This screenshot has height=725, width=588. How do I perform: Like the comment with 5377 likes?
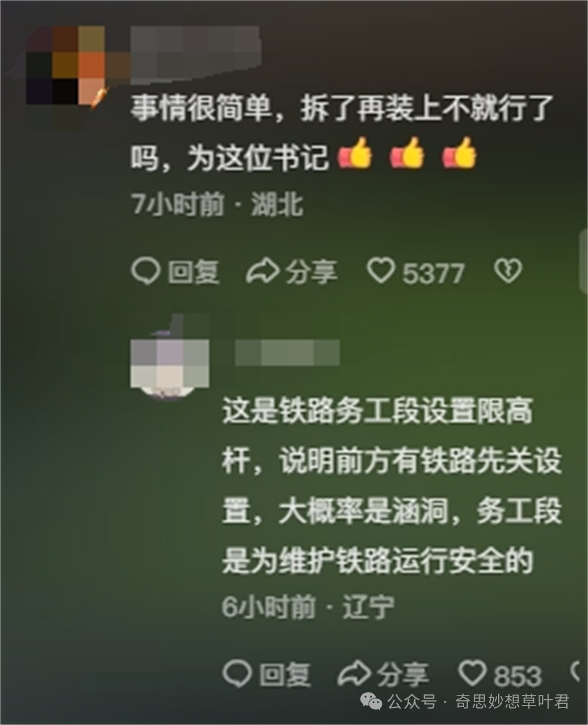point(381,270)
